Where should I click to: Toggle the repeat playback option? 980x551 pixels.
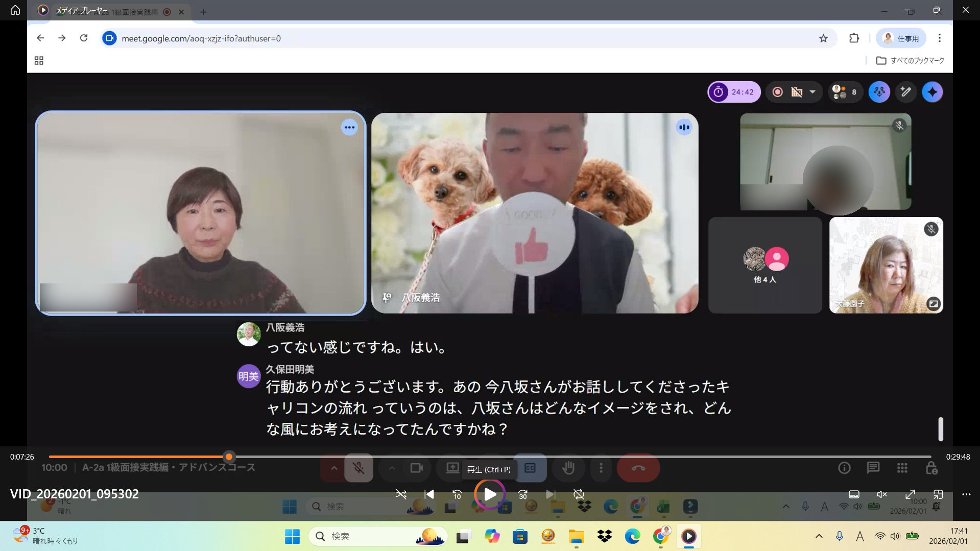tap(579, 494)
